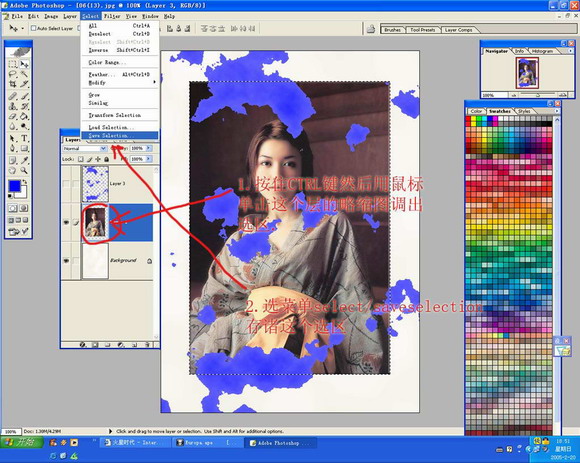This screenshot has height=463, width=580.
Task: Open the Navigator panel flyout menu arrow
Action: (571, 51)
